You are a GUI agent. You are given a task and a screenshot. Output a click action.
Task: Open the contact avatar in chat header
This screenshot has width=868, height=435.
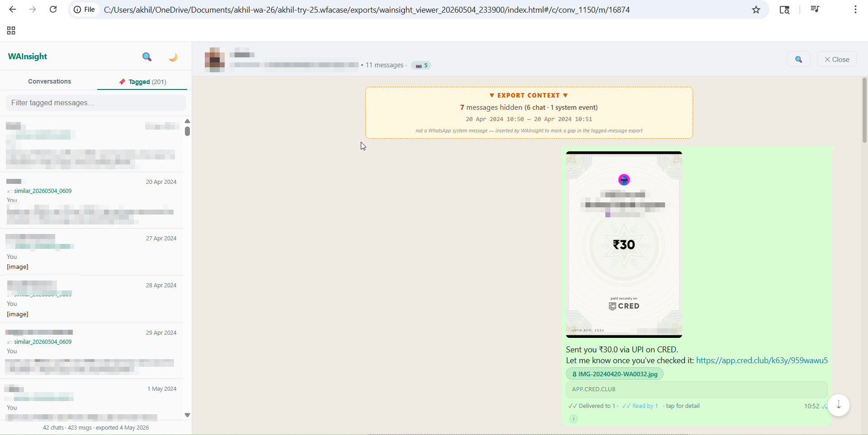click(215, 59)
